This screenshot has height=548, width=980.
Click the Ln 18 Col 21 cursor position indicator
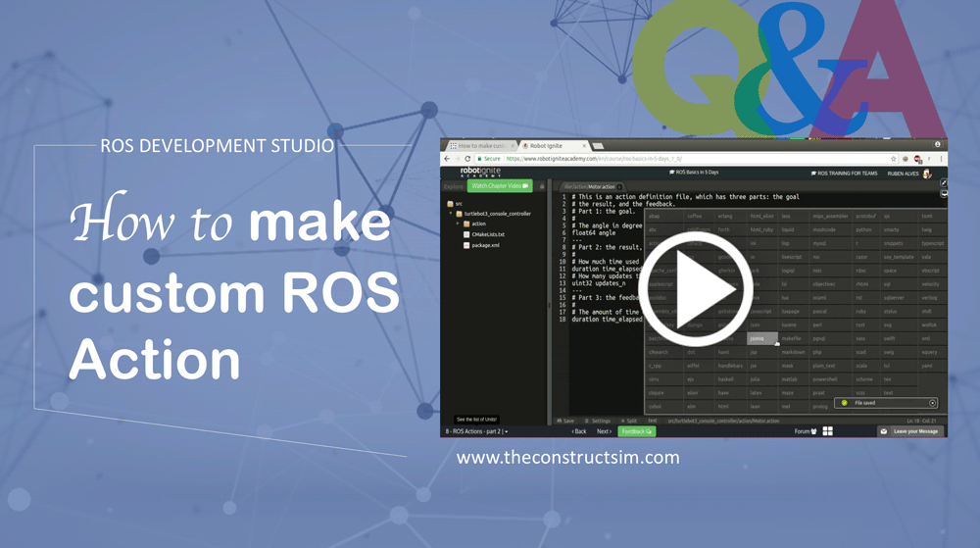pyautogui.click(x=921, y=422)
